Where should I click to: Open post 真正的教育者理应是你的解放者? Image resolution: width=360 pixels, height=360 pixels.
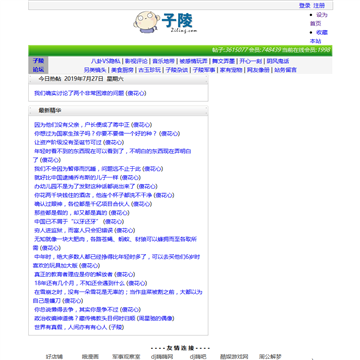point(73,275)
